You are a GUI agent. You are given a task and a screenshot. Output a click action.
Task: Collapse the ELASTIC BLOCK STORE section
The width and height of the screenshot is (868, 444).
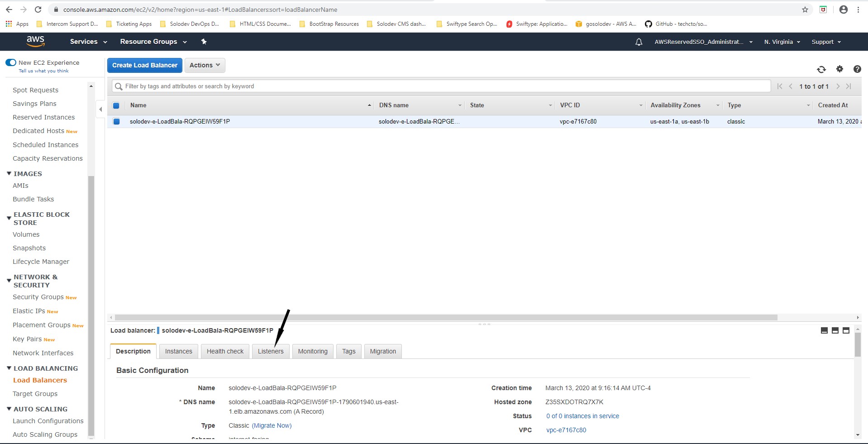click(9, 219)
